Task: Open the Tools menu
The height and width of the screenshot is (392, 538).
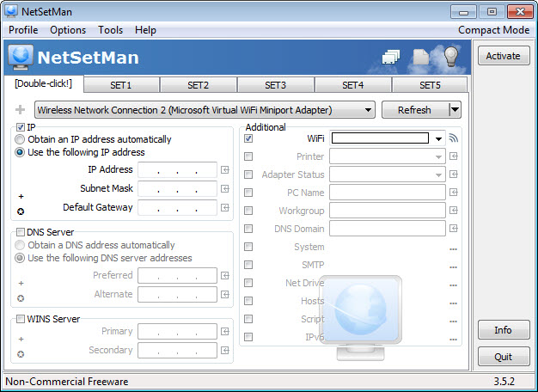Action: 111,30
